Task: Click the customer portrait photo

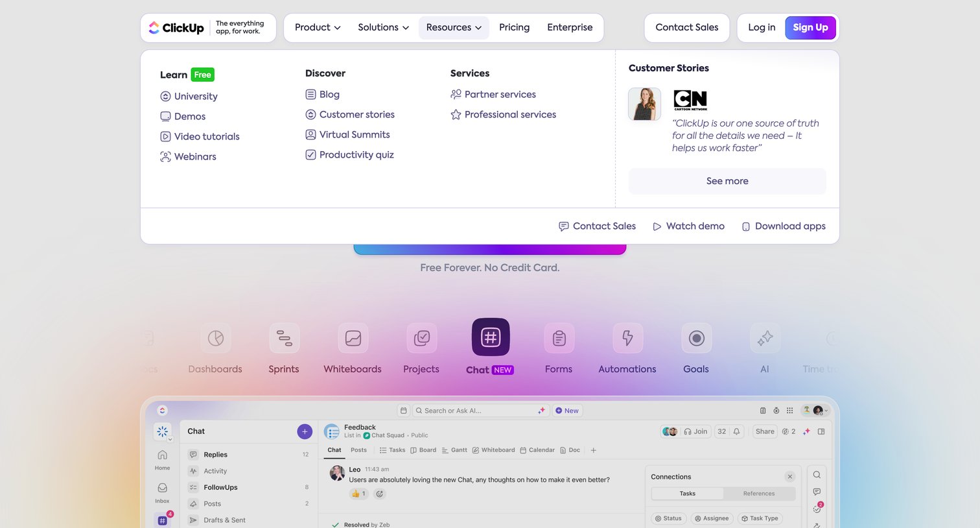Action: point(644,104)
